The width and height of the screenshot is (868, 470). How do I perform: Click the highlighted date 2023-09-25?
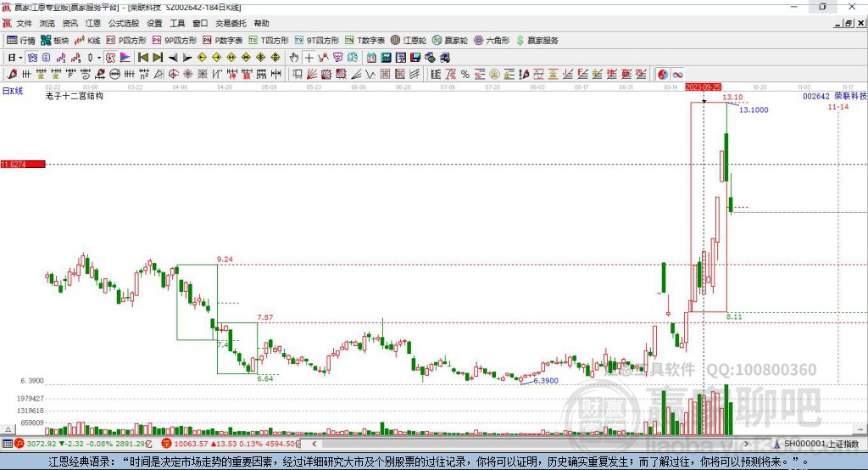tap(703, 87)
